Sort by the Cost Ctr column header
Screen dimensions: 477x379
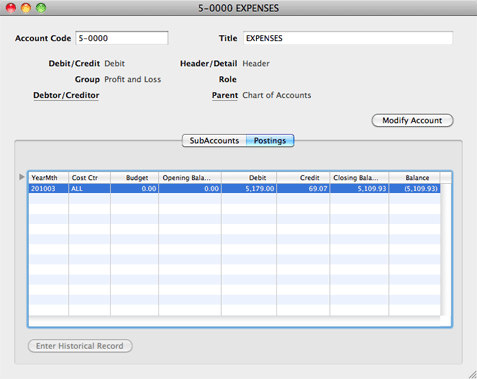89,178
